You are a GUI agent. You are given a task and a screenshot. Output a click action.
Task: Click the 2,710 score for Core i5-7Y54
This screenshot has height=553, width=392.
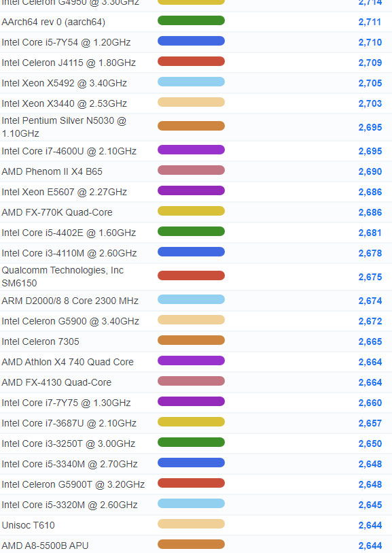(x=370, y=43)
